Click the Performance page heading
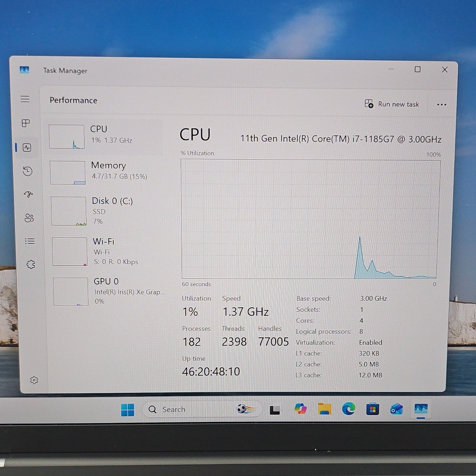This screenshot has height=476, width=476. (x=73, y=100)
